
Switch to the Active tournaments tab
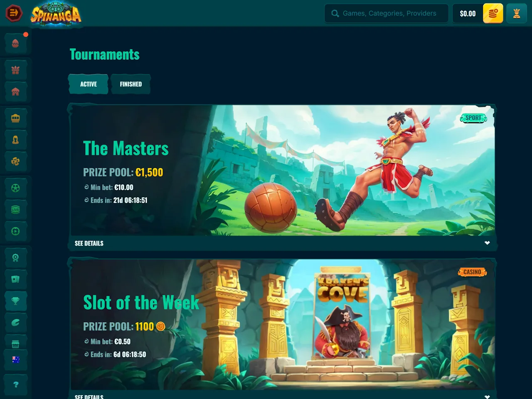click(x=88, y=84)
